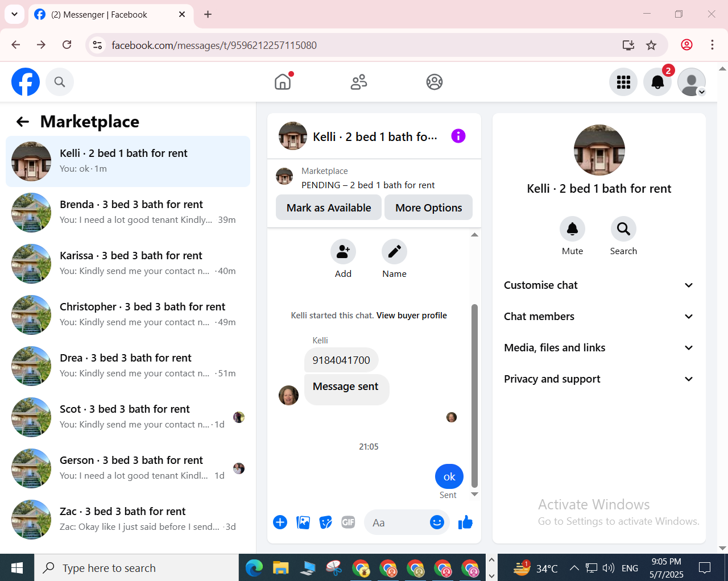Open the Windows notification center icon
728x581 pixels.
tap(705, 568)
